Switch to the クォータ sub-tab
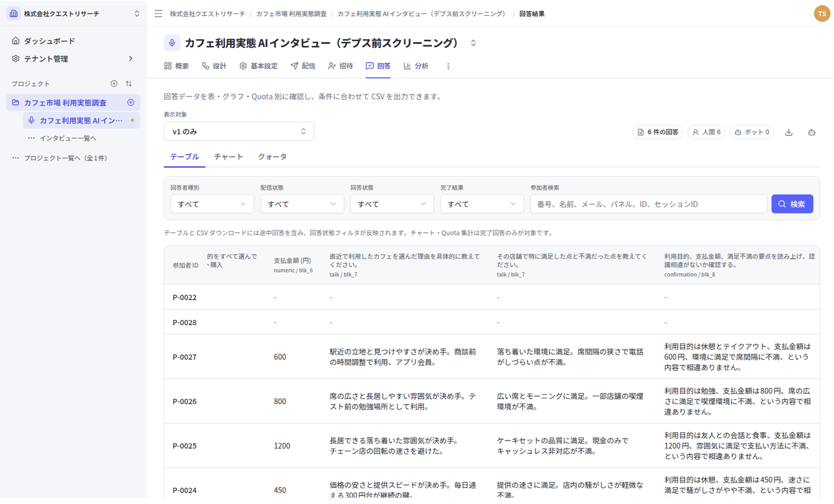Viewport: 834px width, 504px height. coord(273,157)
